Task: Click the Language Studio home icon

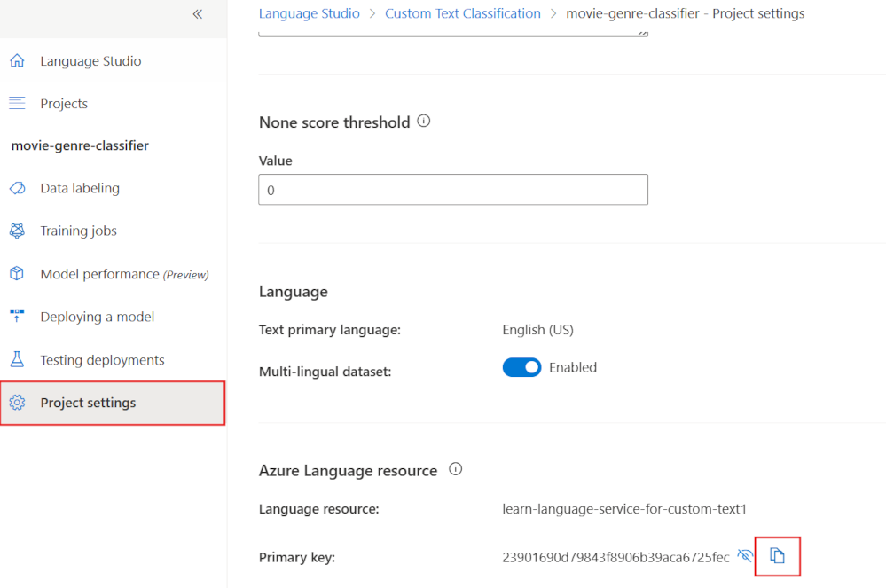Action: [17, 60]
